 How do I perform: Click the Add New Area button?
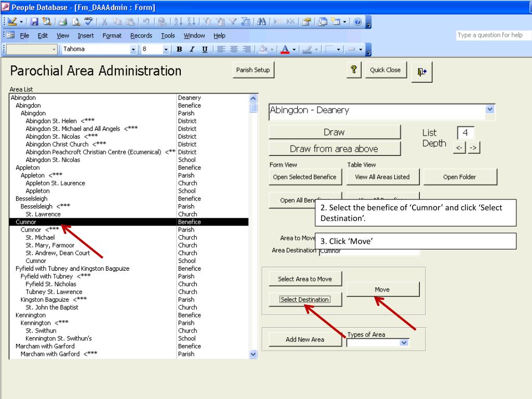pos(304,339)
